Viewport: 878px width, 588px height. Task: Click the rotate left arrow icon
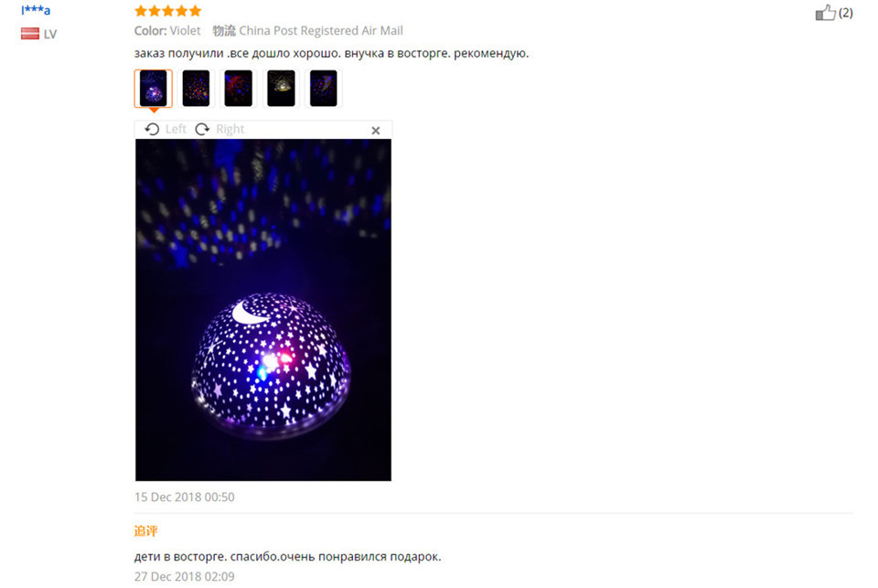tap(152, 129)
